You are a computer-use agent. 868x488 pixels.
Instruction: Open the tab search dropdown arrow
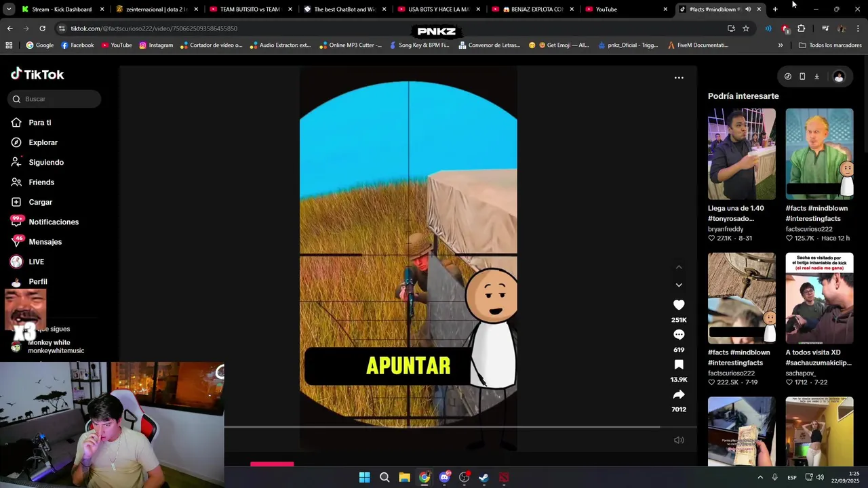coord(7,9)
